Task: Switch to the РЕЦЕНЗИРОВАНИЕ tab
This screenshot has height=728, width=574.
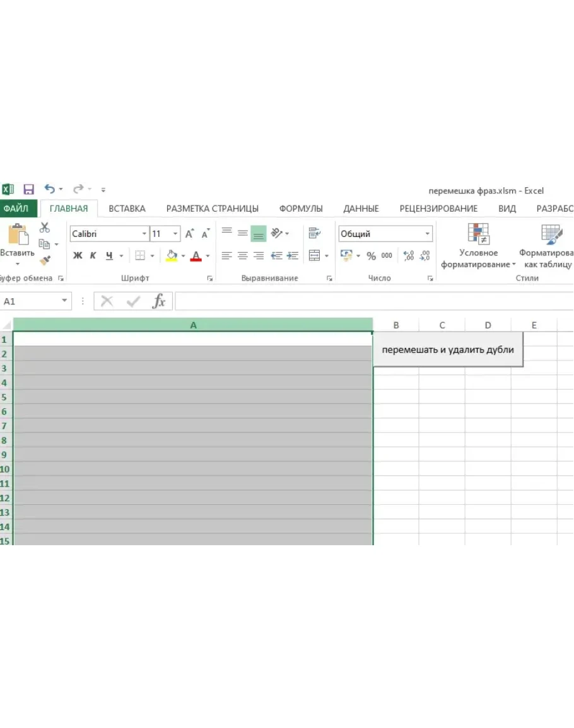Action: [x=438, y=209]
